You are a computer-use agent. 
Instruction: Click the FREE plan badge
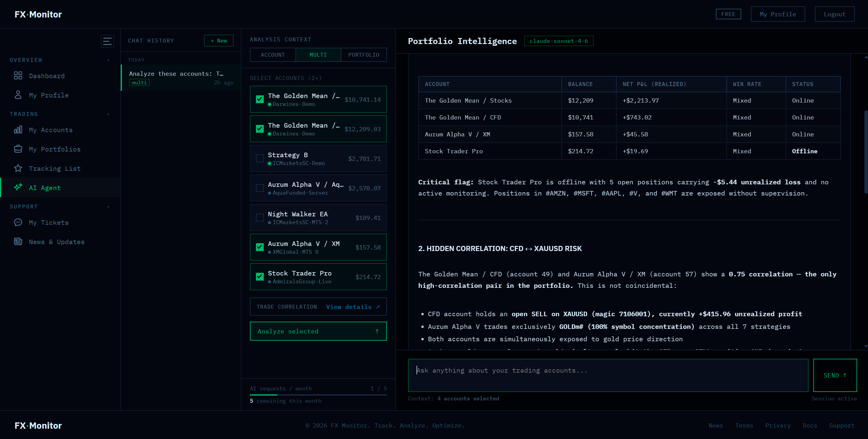coord(728,14)
